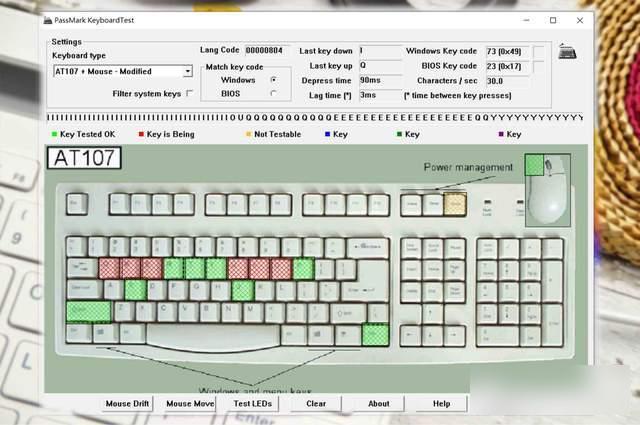Click the Test LEDs button
This screenshot has height=425, width=640.
click(253, 403)
